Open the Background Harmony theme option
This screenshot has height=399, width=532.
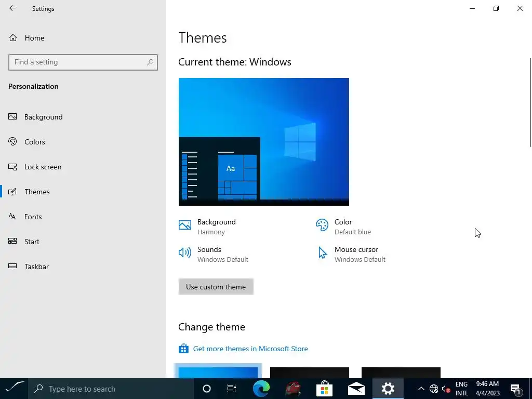tap(207, 227)
